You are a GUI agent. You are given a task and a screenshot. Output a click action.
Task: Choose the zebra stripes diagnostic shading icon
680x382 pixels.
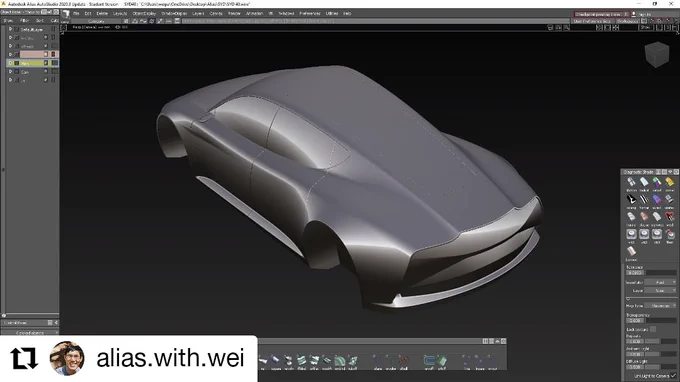(644, 199)
